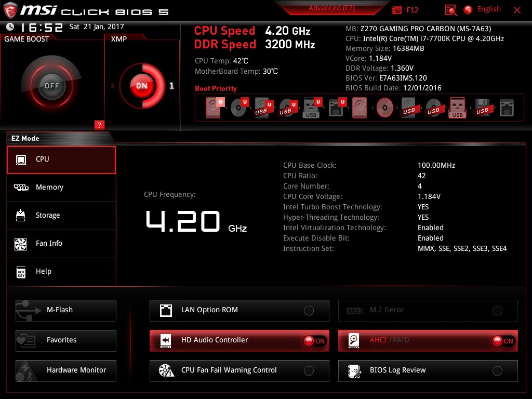Choose XMP profile 1

(x=171, y=86)
